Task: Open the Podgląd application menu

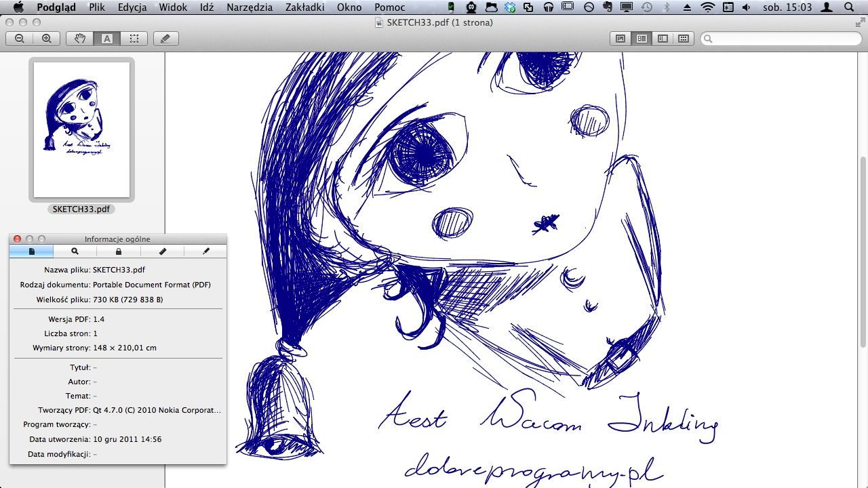Action: tap(56, 7)
